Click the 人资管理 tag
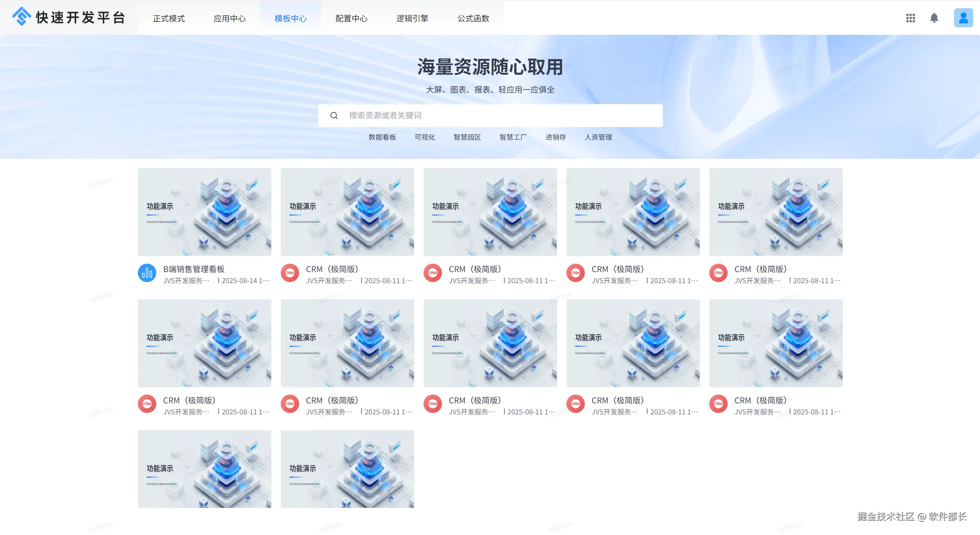 [x=598, y=137]
